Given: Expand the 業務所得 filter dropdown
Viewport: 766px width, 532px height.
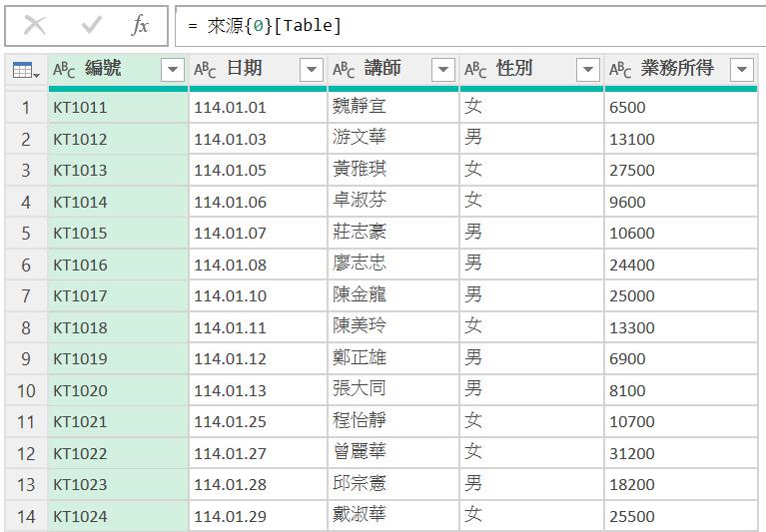Looking at the screenshot, I should [x=741, y=69].
